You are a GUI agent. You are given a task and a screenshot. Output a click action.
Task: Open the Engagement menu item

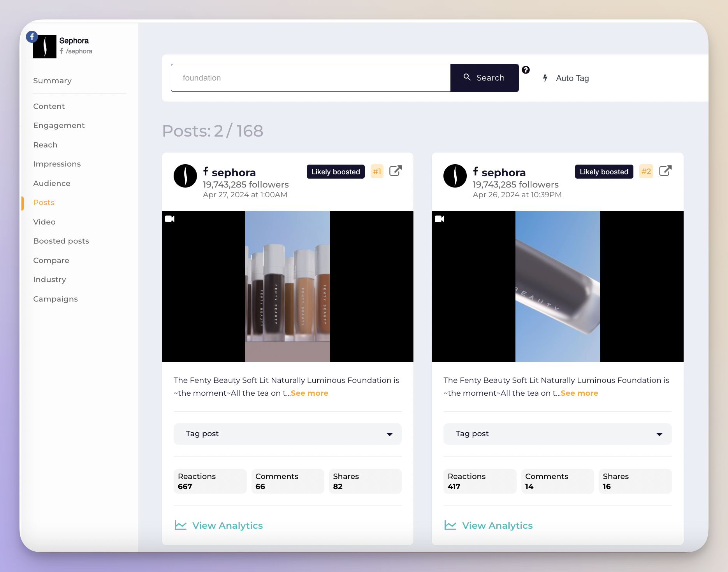click(x=59, y=125)
